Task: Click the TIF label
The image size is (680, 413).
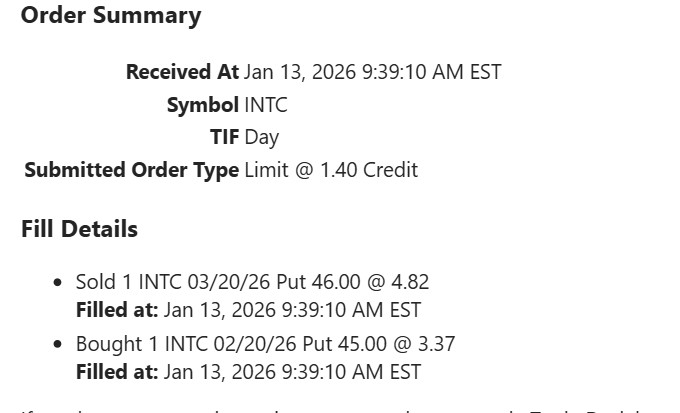Action: (x=224, y=137)
